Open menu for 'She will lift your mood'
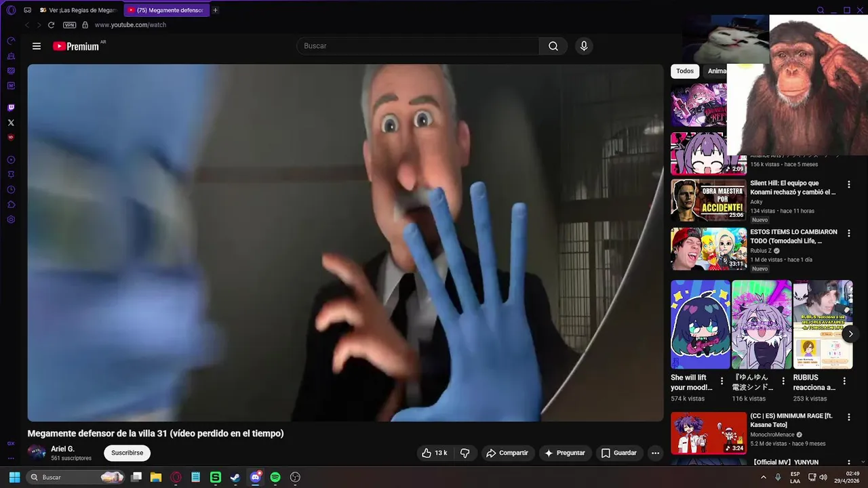 [x=722, y=381]
